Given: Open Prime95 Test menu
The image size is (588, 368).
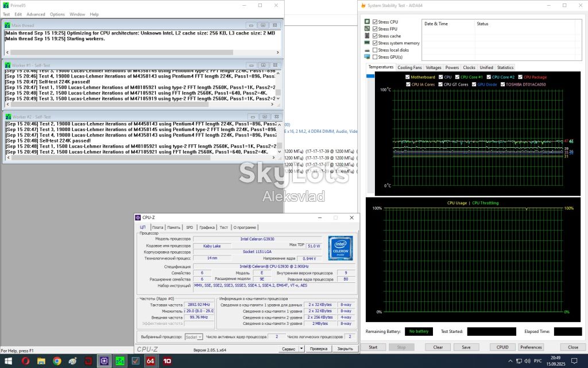Looking at the screenshot, I should [x=6, y=14].
